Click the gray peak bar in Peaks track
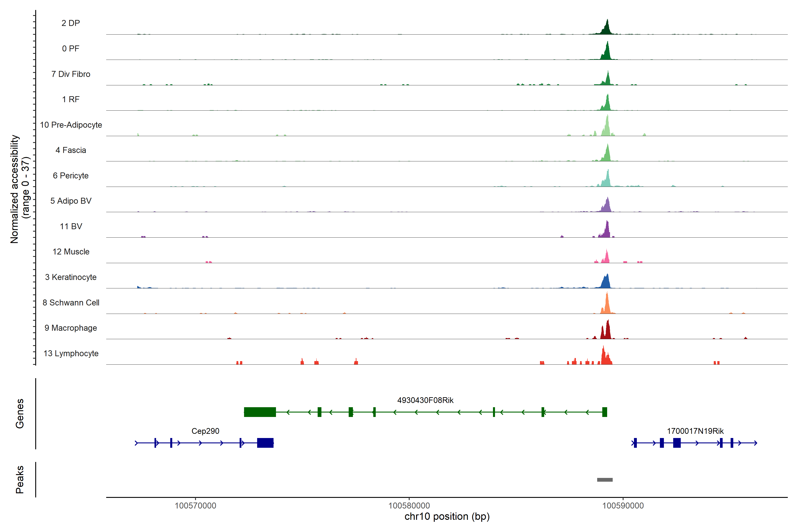Image resolution: width=798 pixels, height=532 pixels. [605, 479]
